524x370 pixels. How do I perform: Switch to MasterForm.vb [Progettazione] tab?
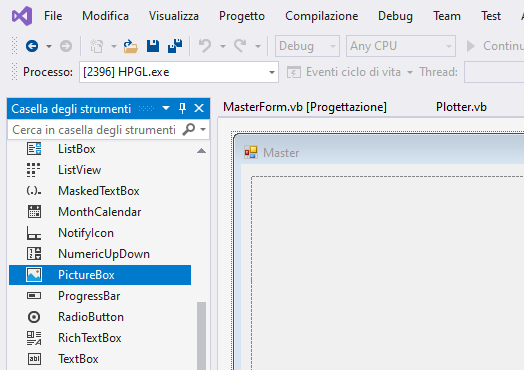point(305,107)
